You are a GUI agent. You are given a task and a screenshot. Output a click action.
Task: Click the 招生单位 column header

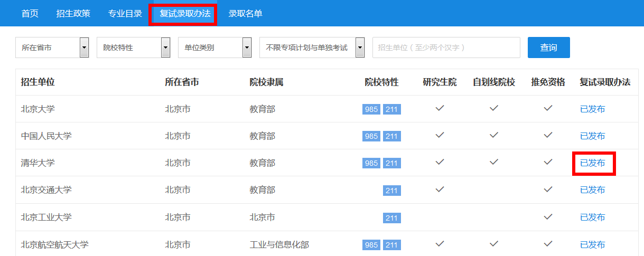(x=38, y=82)
